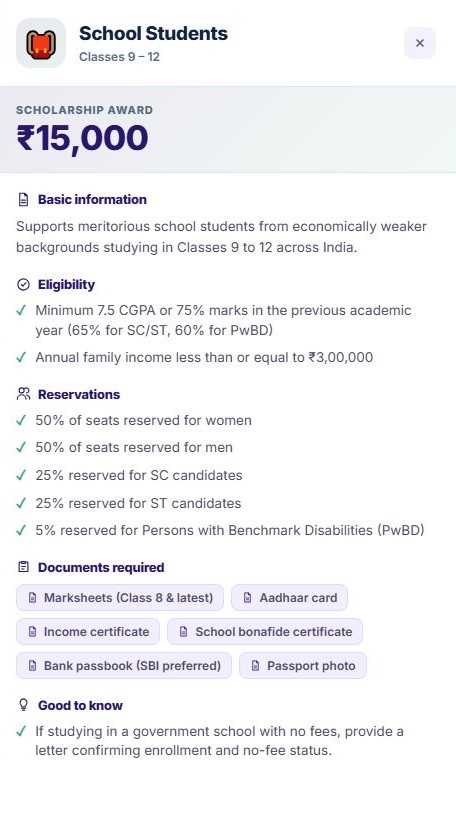This screenshot has width=456, height=819.
Task: Click the Basic information document icon
Action: (x=23, y=200)
